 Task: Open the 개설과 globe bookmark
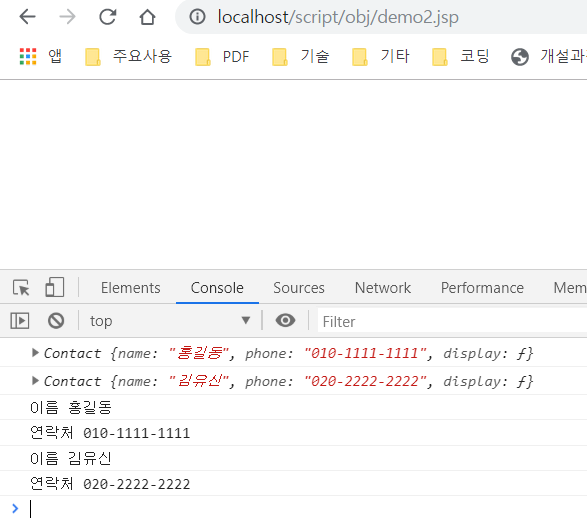point(549,57)
